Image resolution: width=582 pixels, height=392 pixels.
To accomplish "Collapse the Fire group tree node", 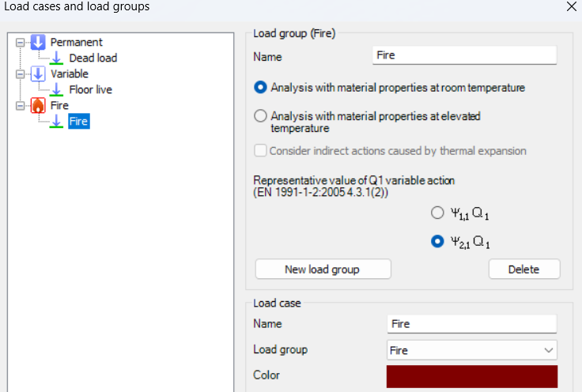I will tap(20, 106).
